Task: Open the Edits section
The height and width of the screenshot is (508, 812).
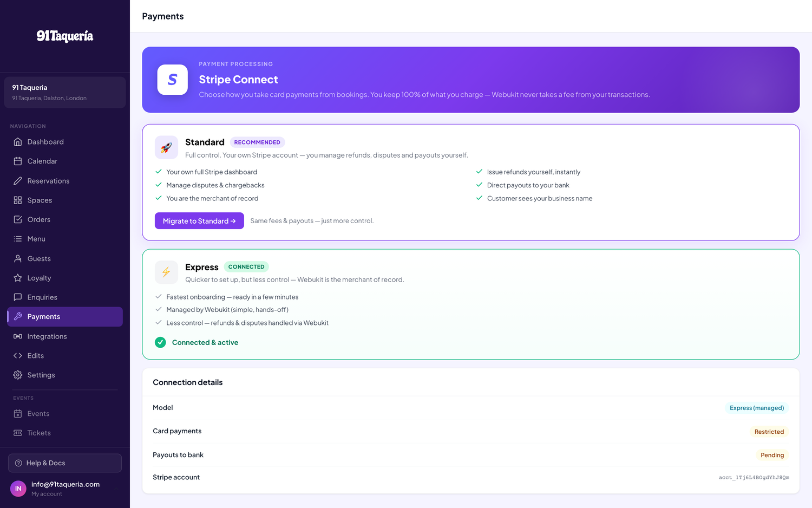Action: [65, 356]
